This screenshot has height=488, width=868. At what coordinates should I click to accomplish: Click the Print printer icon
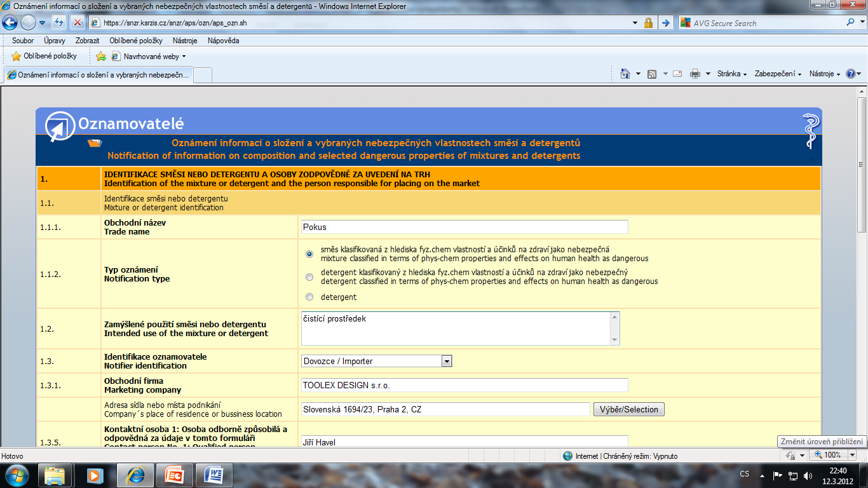(x=695, y=74)
